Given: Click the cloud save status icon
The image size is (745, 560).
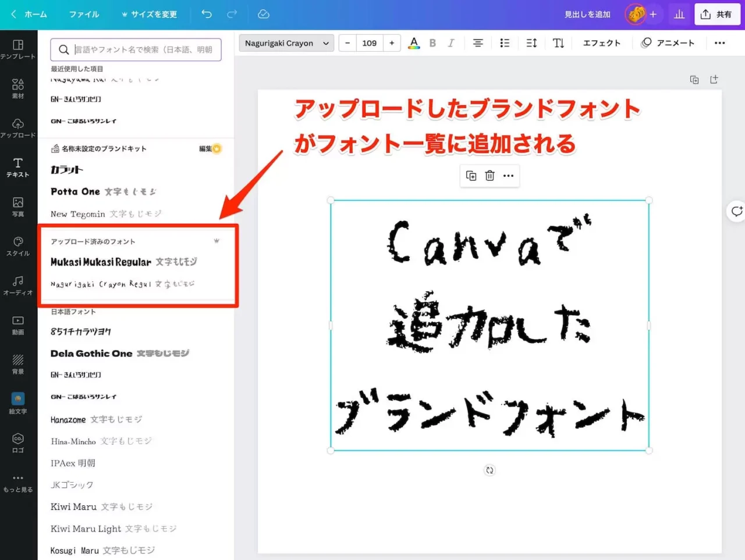Looking at the screenshot, I should (x=264, y=14).
